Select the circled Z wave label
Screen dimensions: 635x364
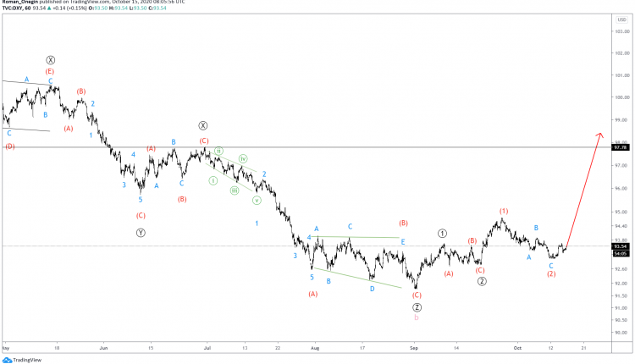tap(417, 307)
